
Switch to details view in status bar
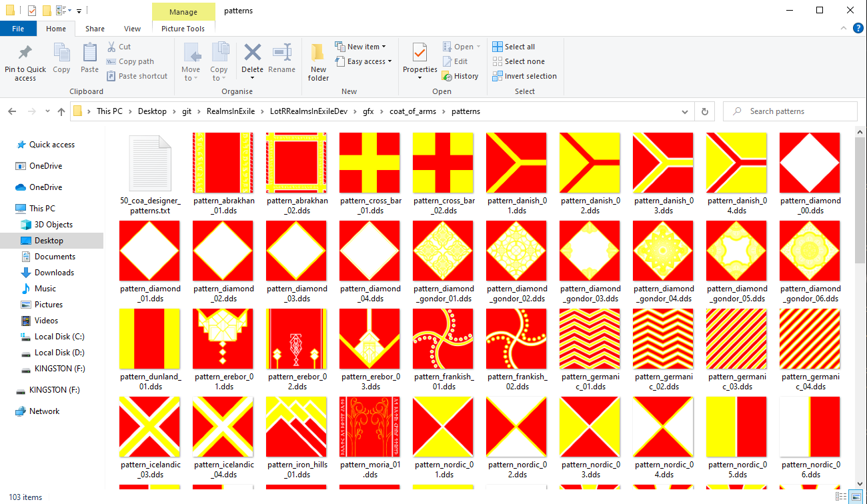(841, 497)
